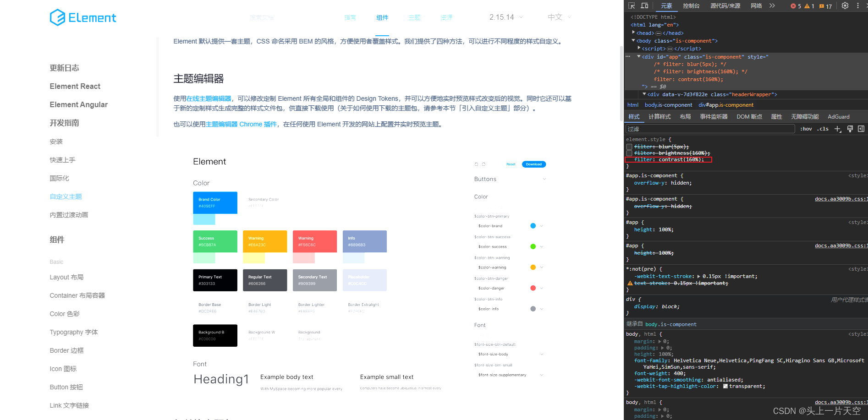Click the new style rule plus icon
This screenshot has height=420, width=868.
(x=838, y=129)
